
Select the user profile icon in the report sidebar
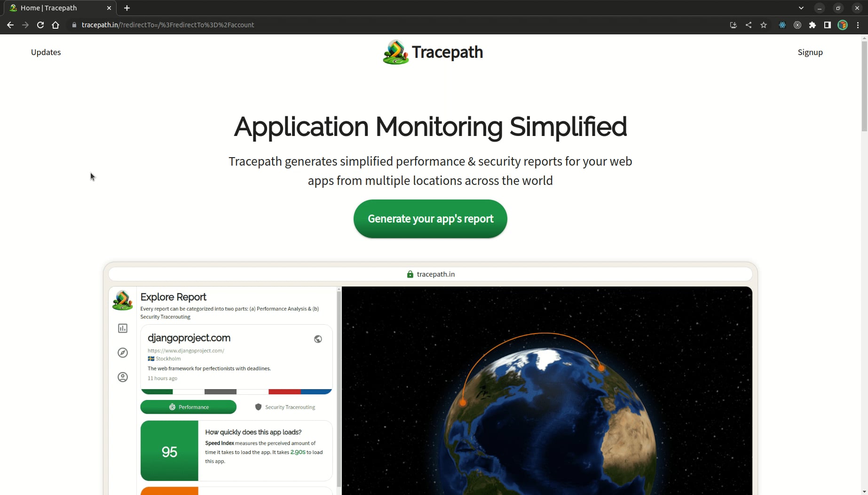(x=122, y=377)
